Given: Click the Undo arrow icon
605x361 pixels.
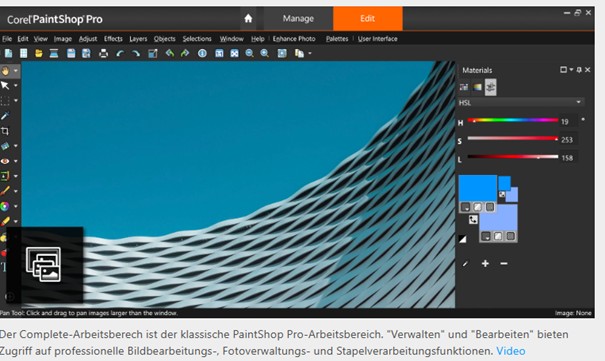Looking at the screenshot, I should click(x=120, y=53).
